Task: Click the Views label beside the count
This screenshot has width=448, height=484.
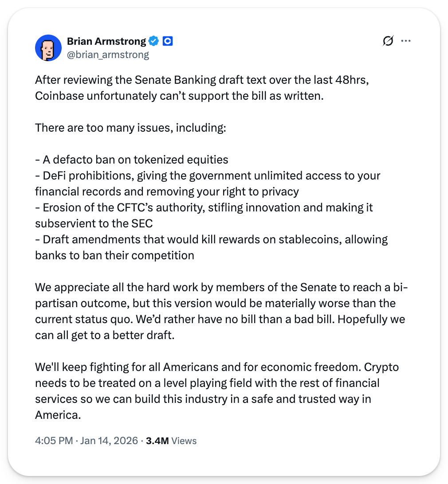Action: (x=184, y=441)
